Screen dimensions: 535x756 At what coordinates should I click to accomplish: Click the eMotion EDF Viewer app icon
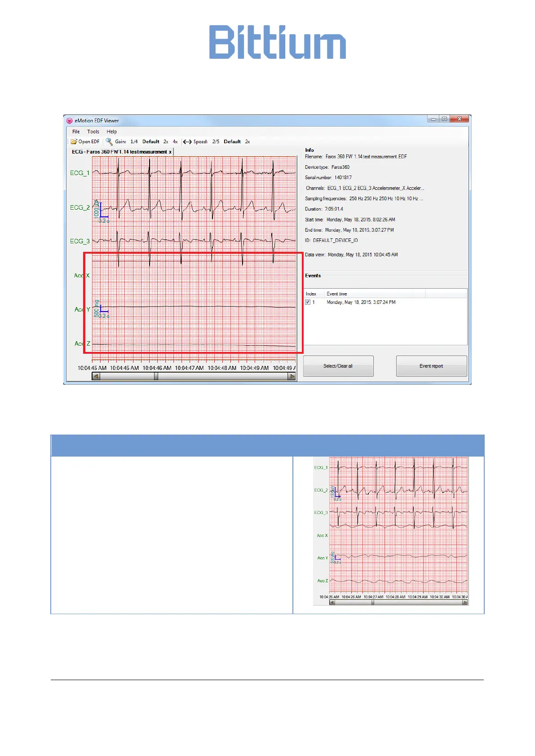point(70,121)
